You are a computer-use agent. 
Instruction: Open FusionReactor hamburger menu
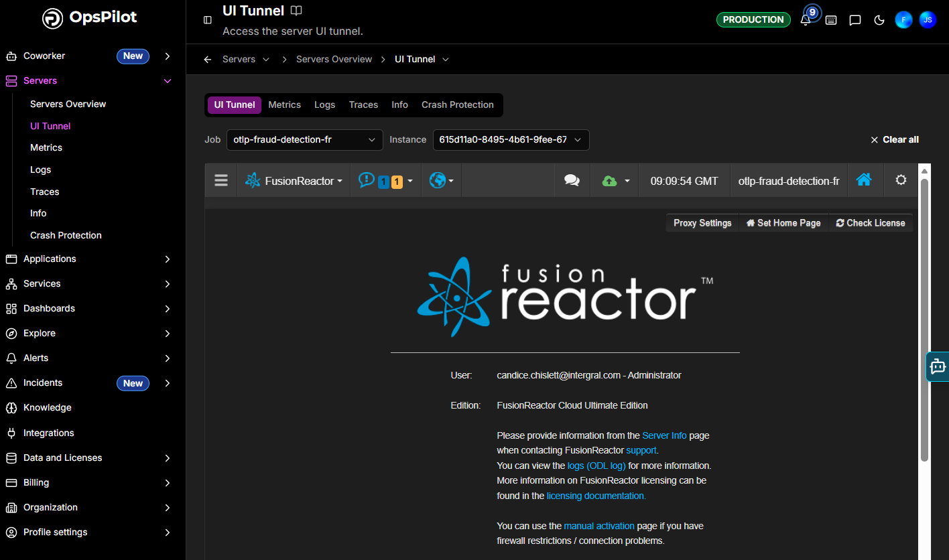(x=221, y=180)
